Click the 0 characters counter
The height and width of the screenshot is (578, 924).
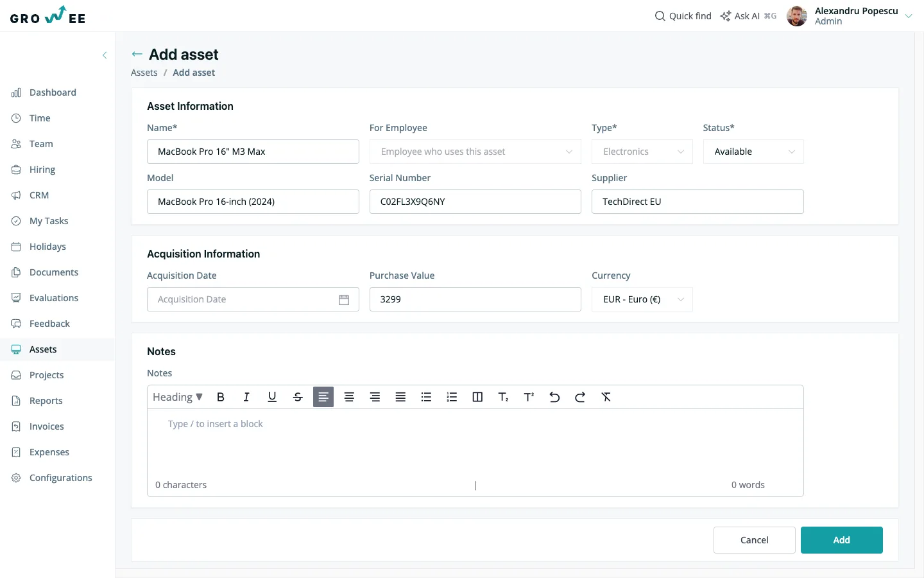(181, 485)
